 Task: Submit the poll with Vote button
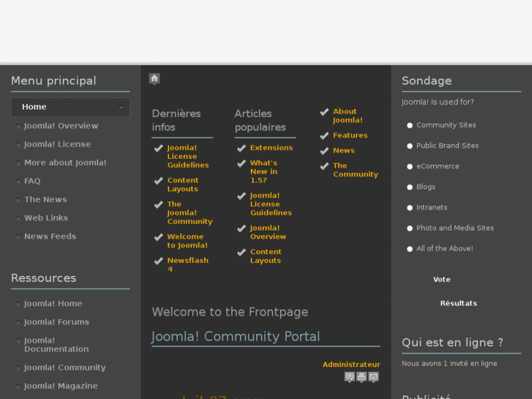(x=442, y=280)
